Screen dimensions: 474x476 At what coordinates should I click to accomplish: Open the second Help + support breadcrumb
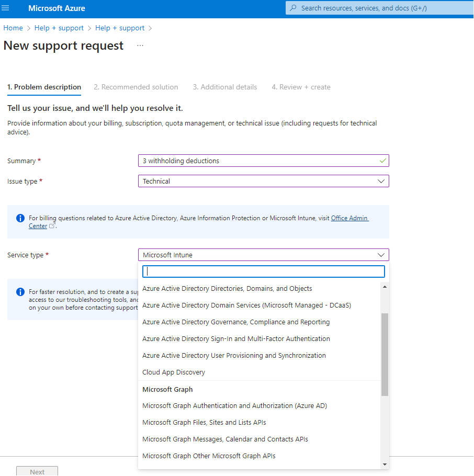(120, 28)
